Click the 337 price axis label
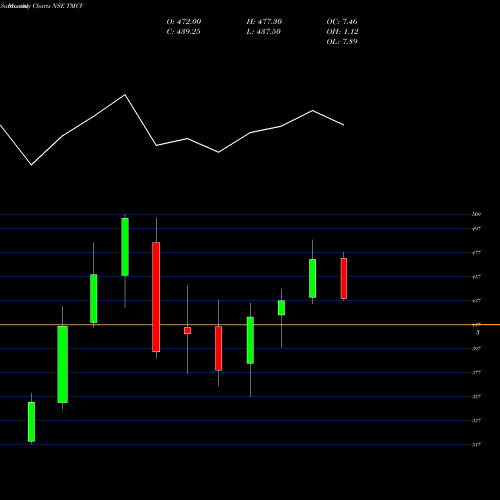Screen dimensions: 500x500 [x=476, y=421]
